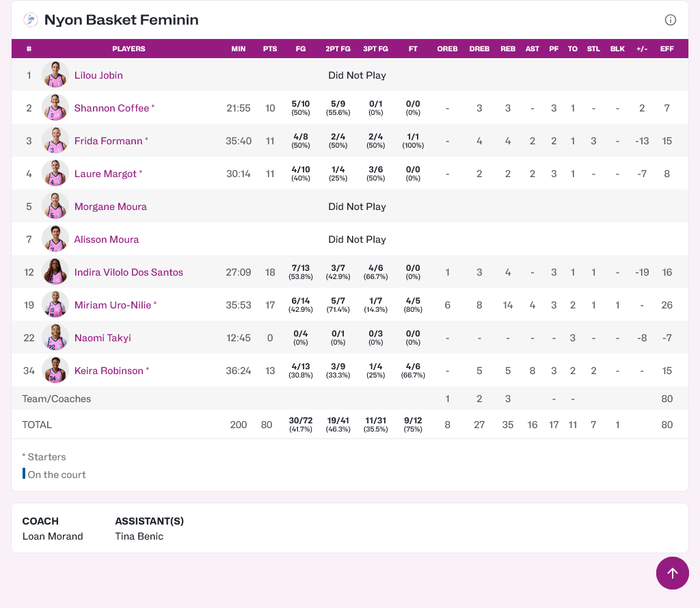Image resolution: width=700 pixels, height=608 pixels.
Task: Select Alisson Moura's name link
Action: 106,239
